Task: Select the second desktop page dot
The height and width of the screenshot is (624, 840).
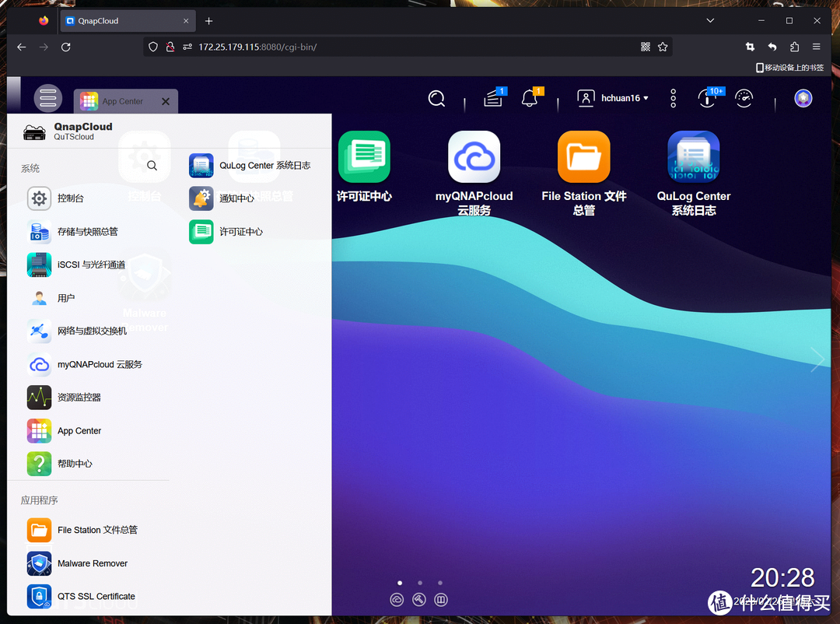Action: pyautogui.click(x=420, y=583)
